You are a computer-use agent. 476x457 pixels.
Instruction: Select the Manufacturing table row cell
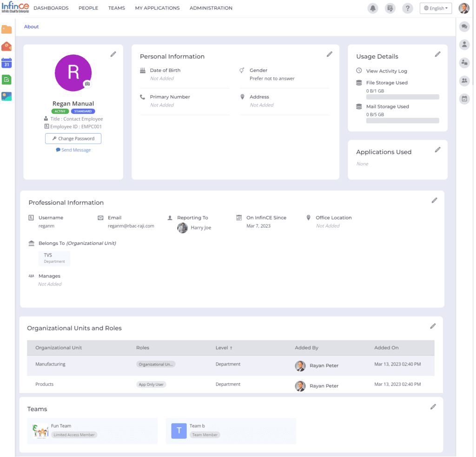point(50,364)
